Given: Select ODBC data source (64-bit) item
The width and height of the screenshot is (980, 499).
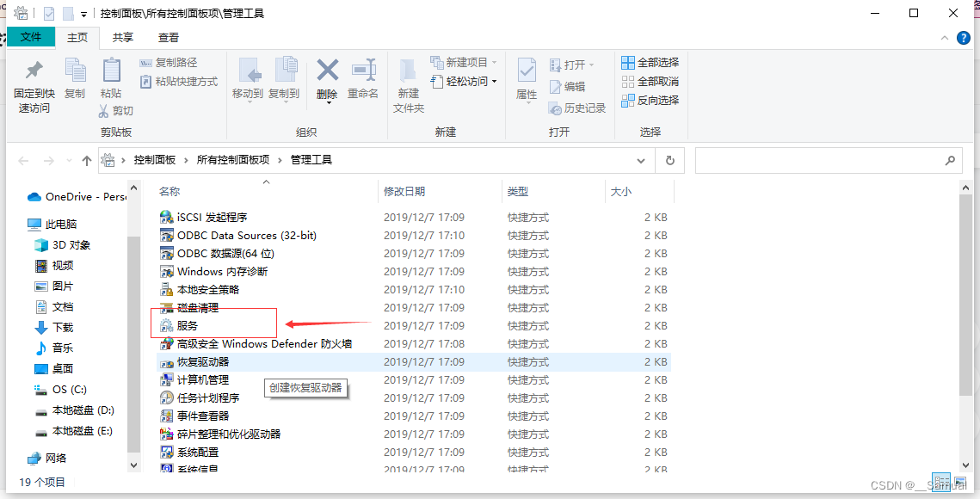Looking at the screenshot, I should tap(414, 253).
